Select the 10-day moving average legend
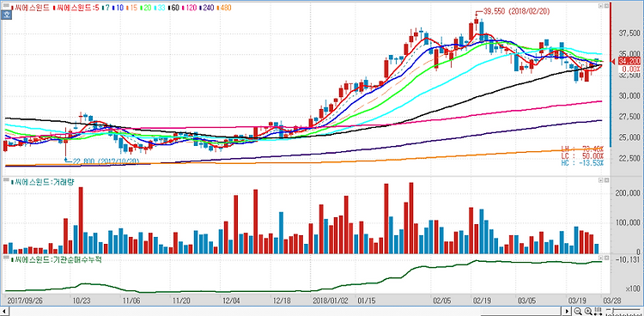 (x=118, y=8)
